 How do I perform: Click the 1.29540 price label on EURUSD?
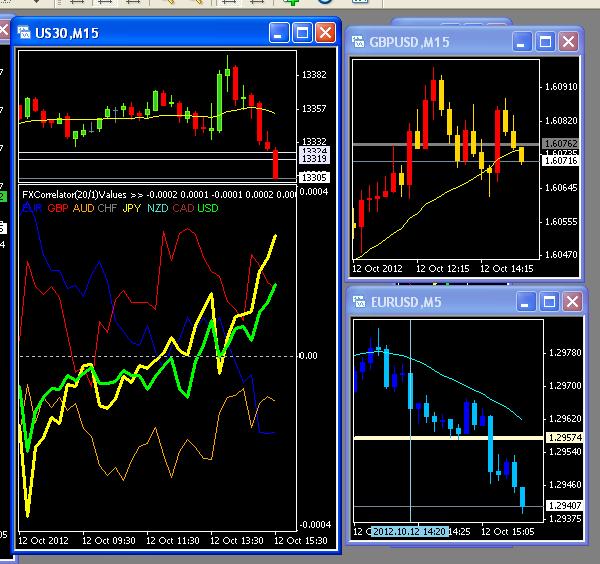[x=565, y=452]
